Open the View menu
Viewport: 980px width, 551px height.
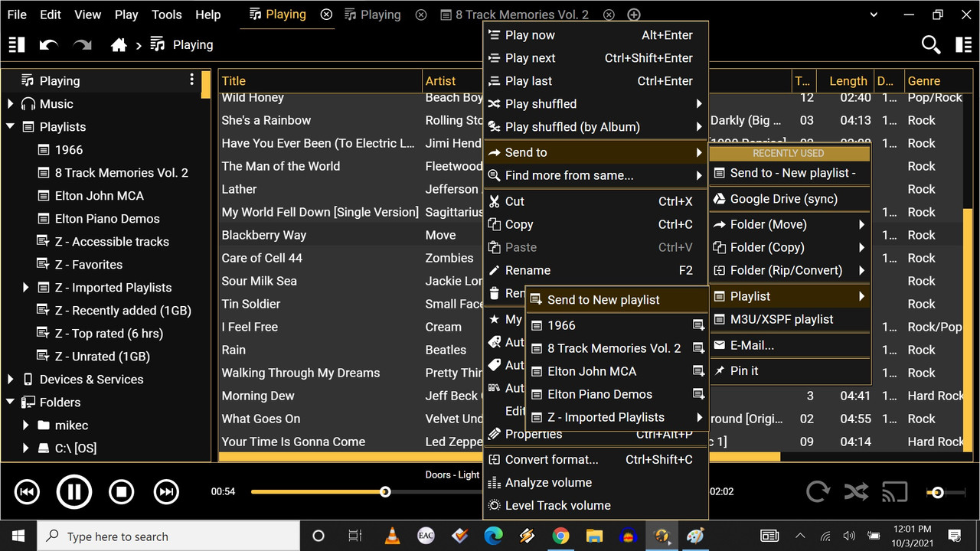[87, 15]
